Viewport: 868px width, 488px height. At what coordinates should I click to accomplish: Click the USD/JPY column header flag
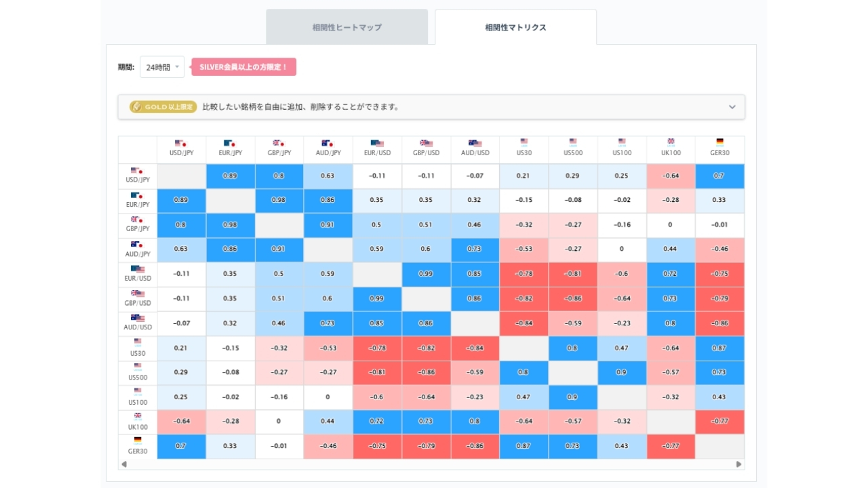181,143
